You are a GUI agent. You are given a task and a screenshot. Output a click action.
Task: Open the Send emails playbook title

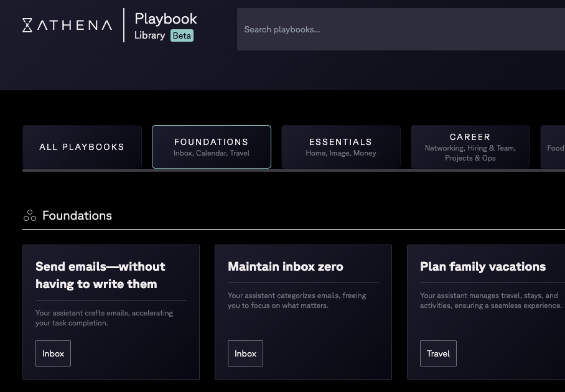pyautogui.click(x=100, y=275)
